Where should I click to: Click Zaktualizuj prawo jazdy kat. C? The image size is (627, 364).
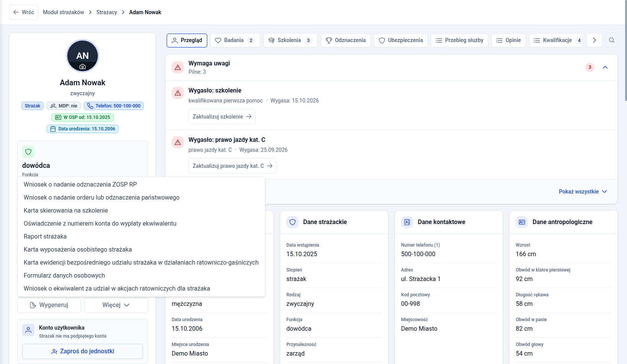(232, 166)
